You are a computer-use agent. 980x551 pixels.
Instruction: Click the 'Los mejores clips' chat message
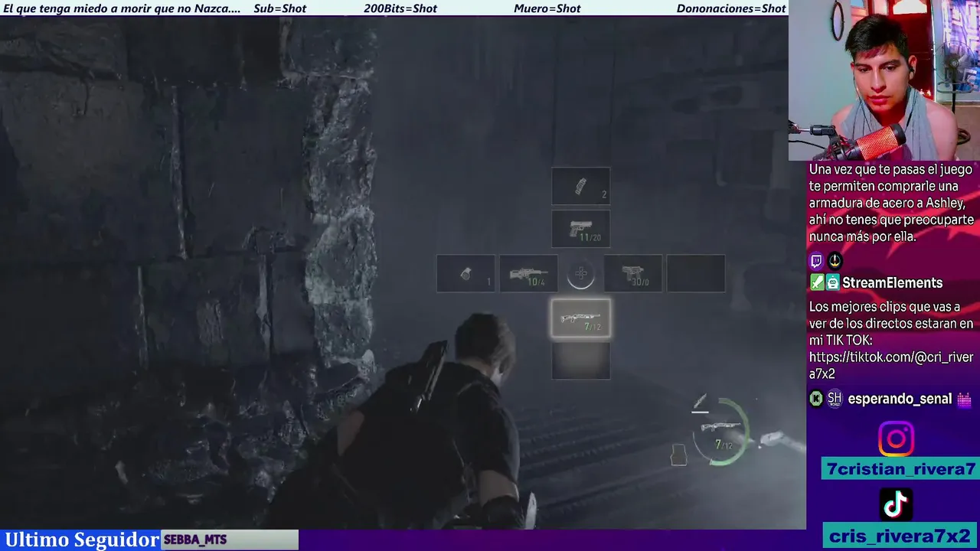coord(891,340)
